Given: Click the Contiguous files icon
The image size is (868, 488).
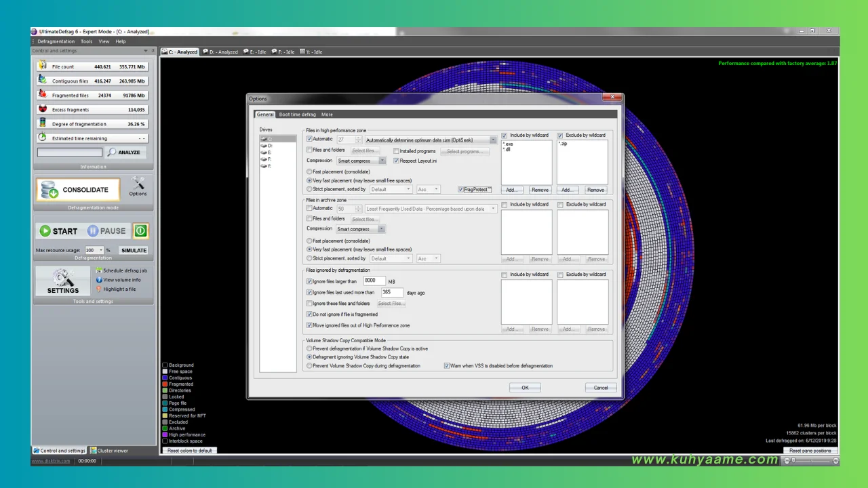Looking at the screenshot, I should click(x=42, y=80).
